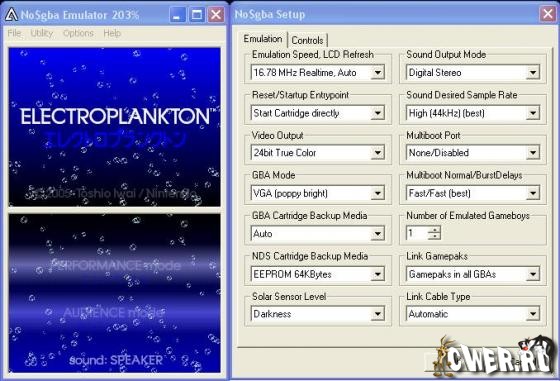Expand the Emulation Speed, LCD Refresh dropdown
The image size is (560, 381).
coord(318,72)
